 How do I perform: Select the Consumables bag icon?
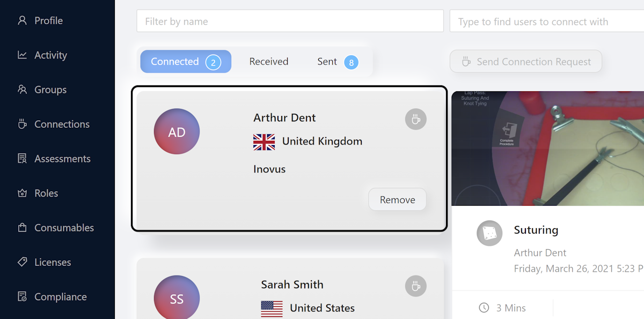(22, 228)
